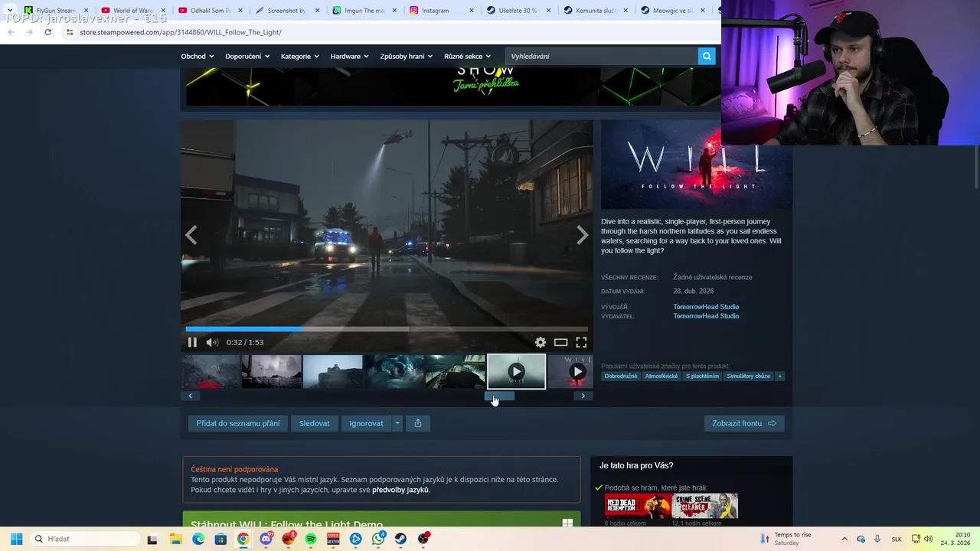The width and height of the screenshot is (980, 551).
Task: Expand the Doporučení menu
Action: click(247, 56)
